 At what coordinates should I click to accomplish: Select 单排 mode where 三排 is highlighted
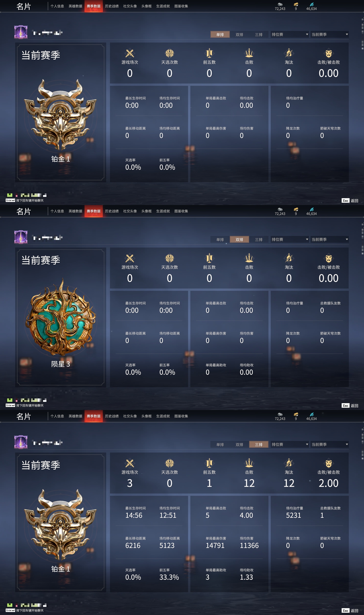tap(220, 444)
